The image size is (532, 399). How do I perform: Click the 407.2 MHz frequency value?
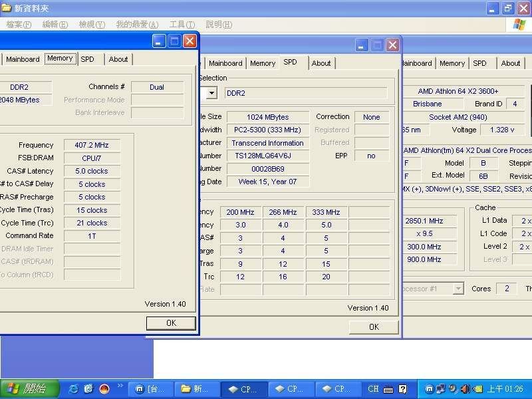(x=92, y=145)
